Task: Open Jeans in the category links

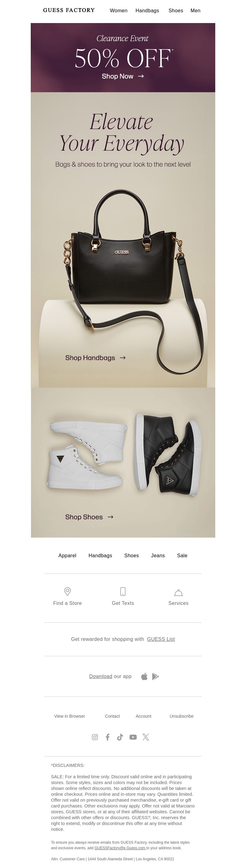Action: click(158, 555)
